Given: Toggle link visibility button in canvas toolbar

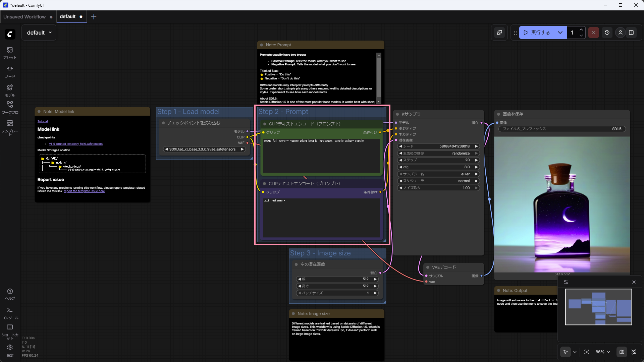Looking at the screenshot, I should pyautogui.click(x=634, y=352).
